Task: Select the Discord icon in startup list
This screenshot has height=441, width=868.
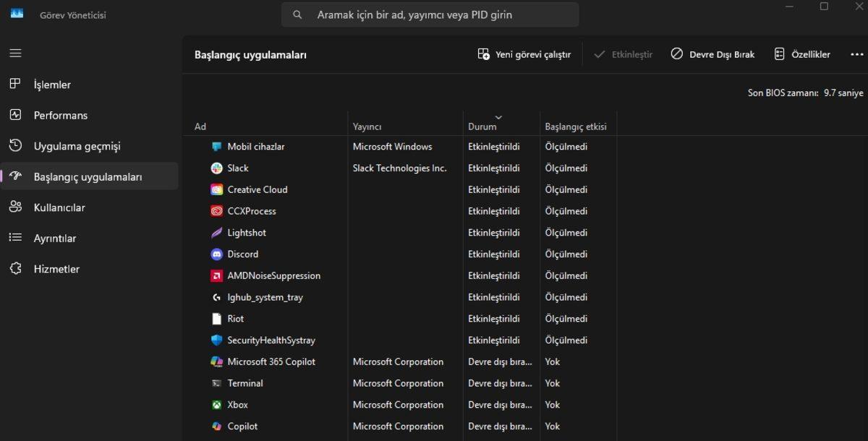Action: pos(216,254)
